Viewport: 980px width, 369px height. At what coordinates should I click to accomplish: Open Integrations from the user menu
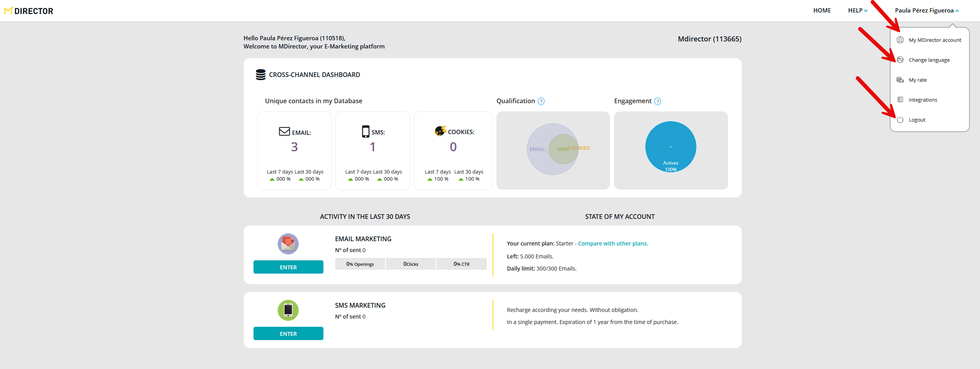(x=923, y=100)
